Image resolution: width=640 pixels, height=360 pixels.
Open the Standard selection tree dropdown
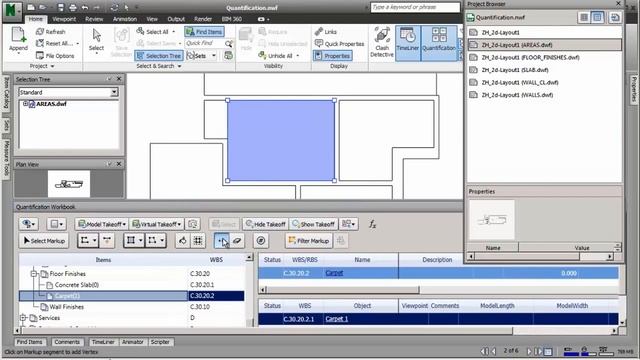114,92
